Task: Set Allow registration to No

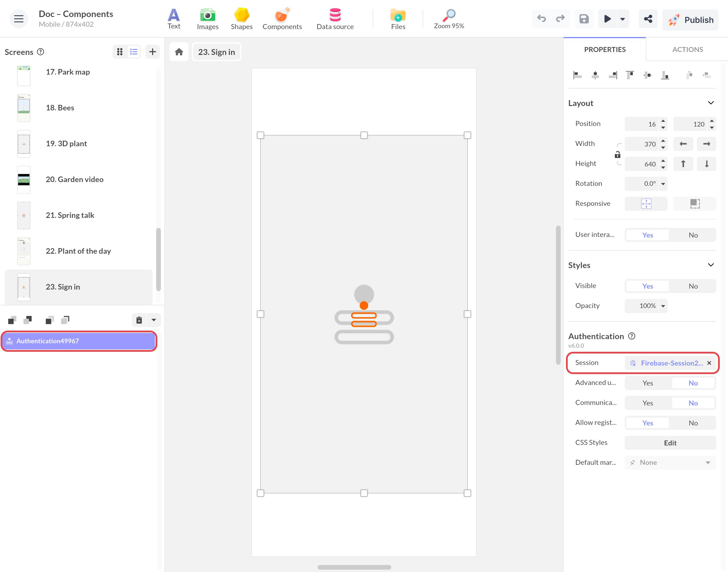Action: coord(693,423)
